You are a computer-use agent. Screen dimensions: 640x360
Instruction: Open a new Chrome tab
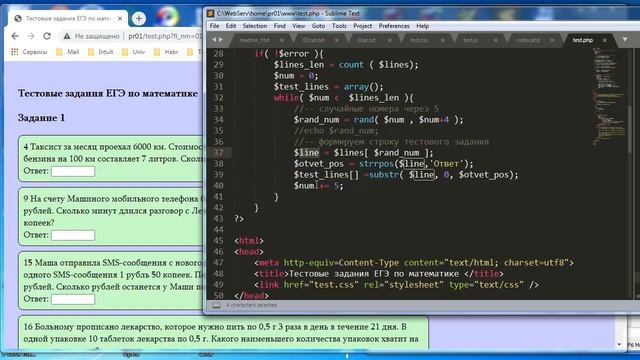(139, 18)
